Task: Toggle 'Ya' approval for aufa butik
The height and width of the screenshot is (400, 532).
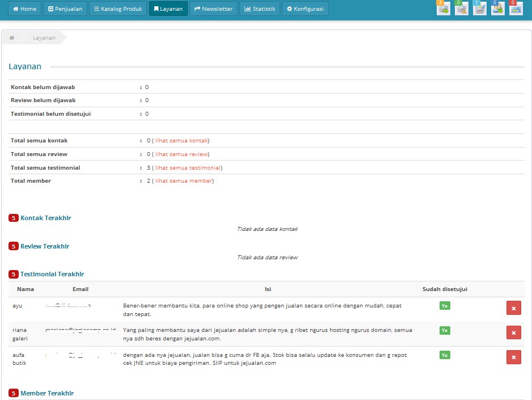Action: [x=445, y=355]
